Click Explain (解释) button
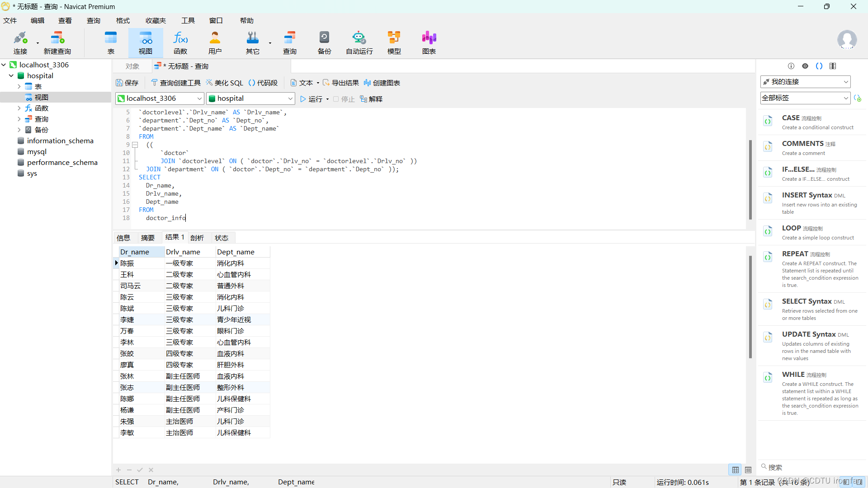This screenshot has width=868, height=488. pyautogui.click(x=371, y=99)
